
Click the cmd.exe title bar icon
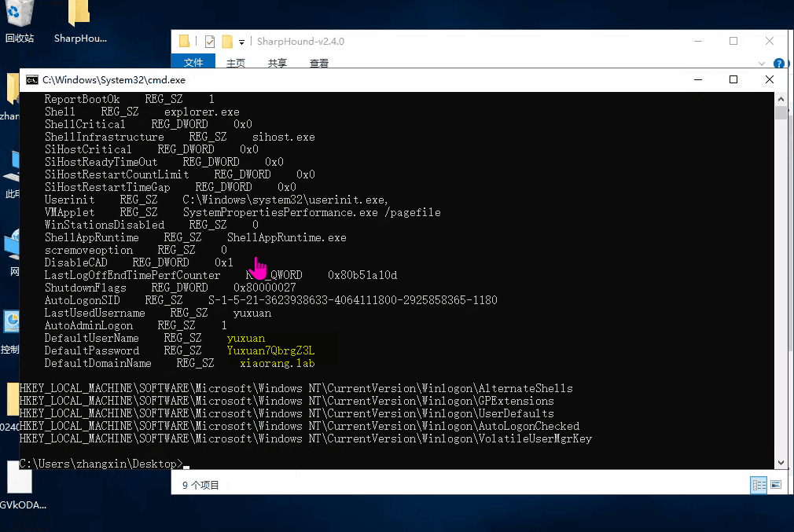pyautogui.click(x=31, y=79)
